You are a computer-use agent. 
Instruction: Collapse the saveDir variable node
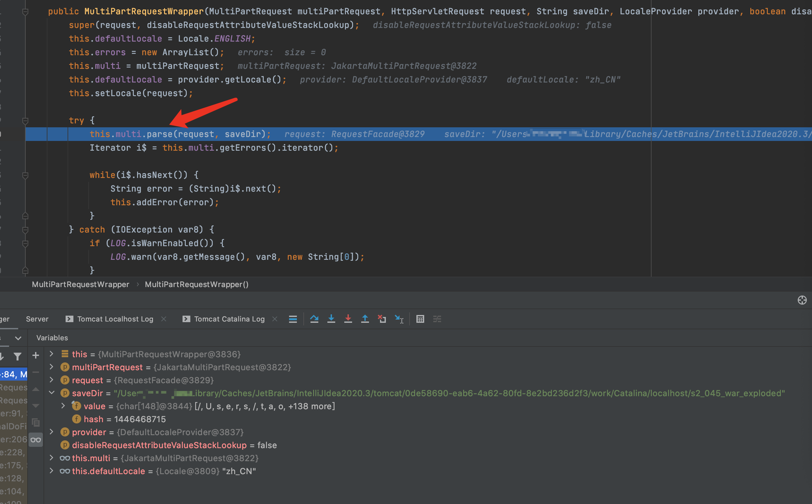point(52,393)
